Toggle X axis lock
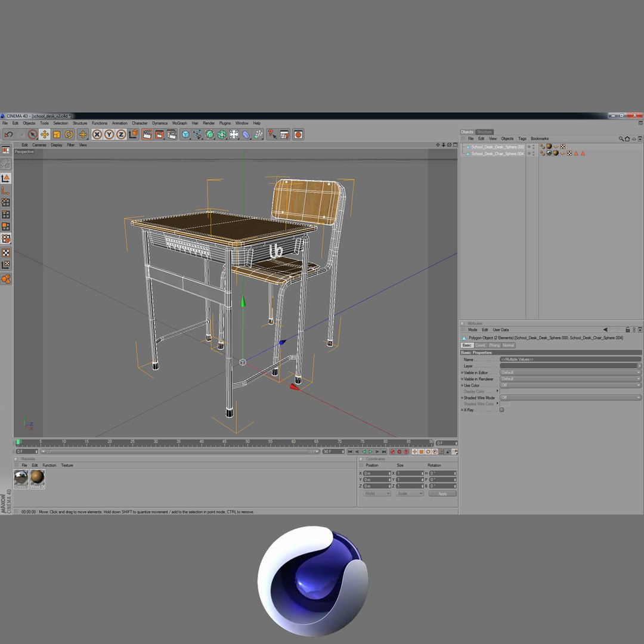Viewport: 644px width, 644px height. coord(97,134)
